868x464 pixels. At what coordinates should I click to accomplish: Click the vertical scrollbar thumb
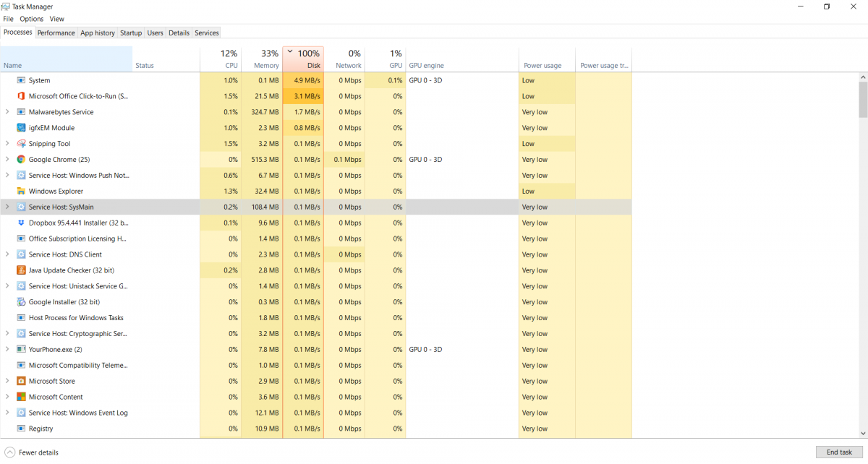click(863, 99)
